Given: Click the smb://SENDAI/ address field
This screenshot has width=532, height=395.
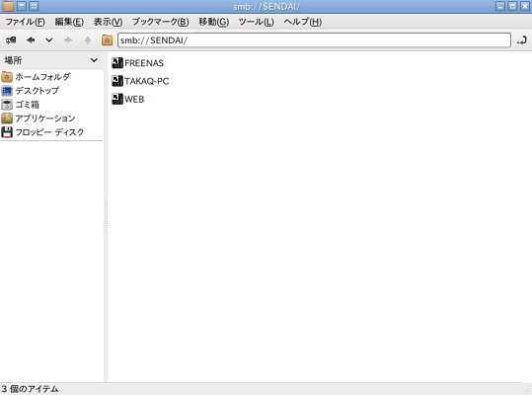Looking at the screenshot, I should 314,40.
